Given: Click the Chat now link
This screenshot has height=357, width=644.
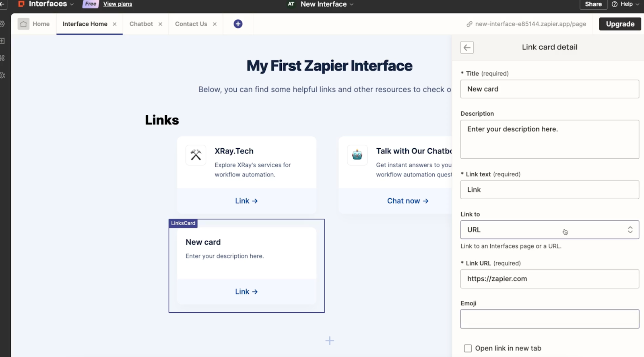Looking at the screenshot, I should pyautogui.click(x=408, y=201).
